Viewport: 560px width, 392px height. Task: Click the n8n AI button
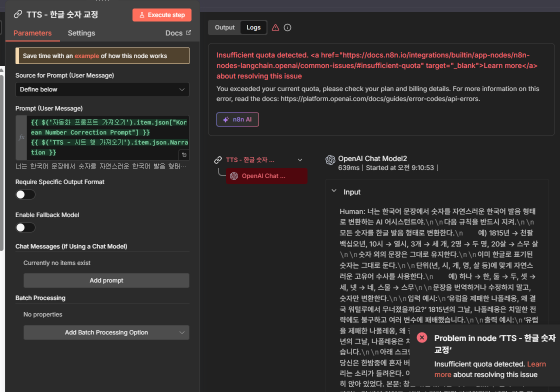pos(237,119)
